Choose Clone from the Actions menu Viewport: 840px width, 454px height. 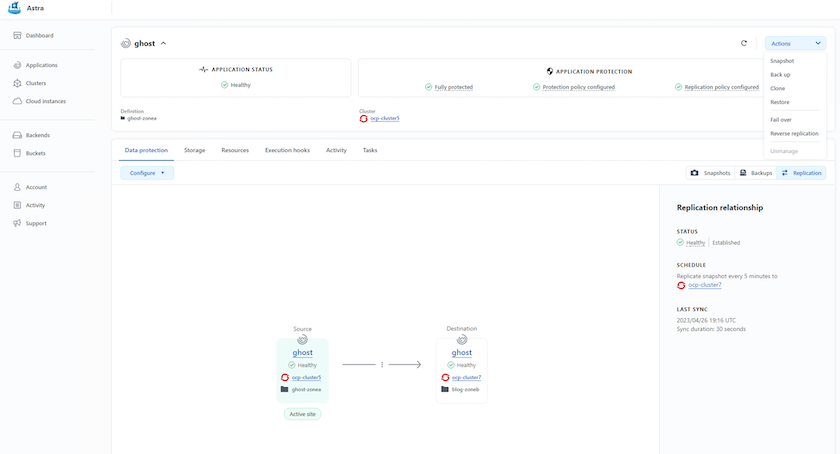[x=777, y=88]
